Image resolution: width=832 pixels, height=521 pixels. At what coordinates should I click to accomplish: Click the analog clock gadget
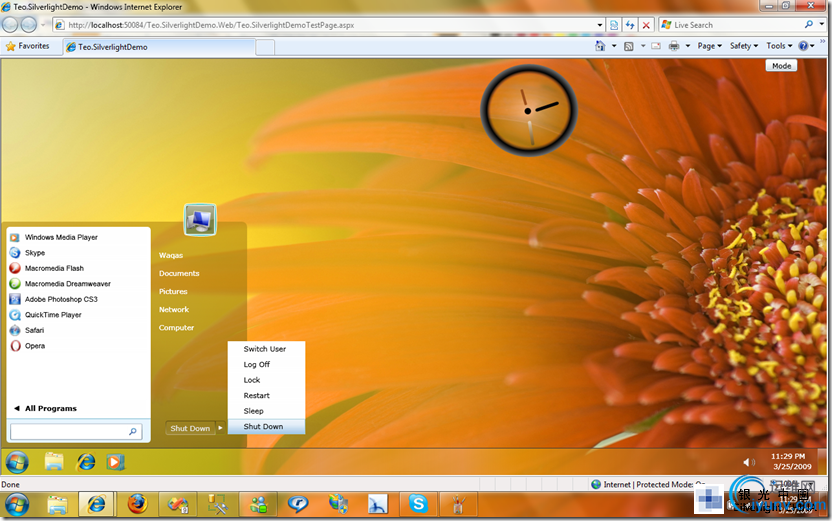[x=528, y=110]
